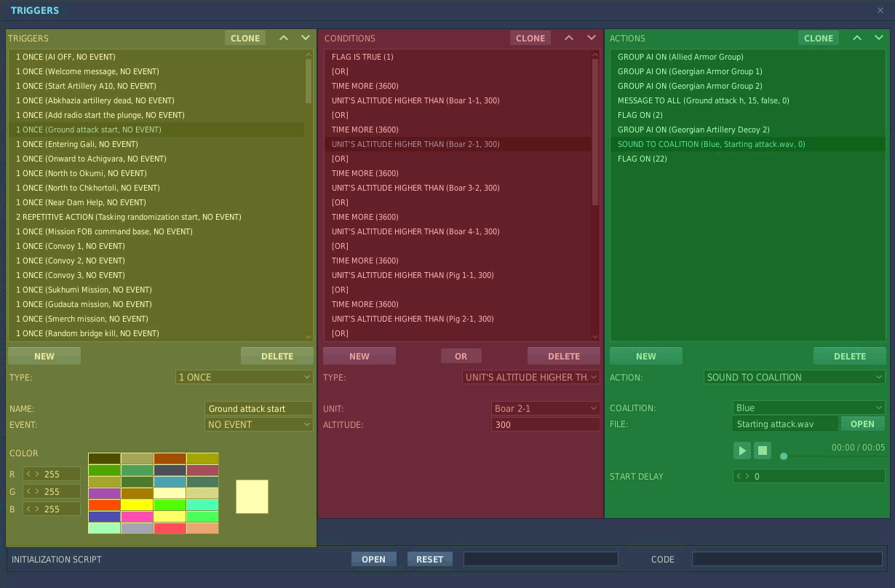
Task: Pick the gray color swatch
Action: coord(137,528)
